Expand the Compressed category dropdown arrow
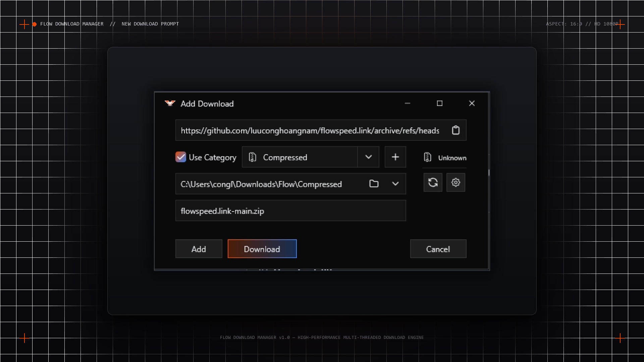The height and width of the screenshot is (362, 644). point(368,157)
